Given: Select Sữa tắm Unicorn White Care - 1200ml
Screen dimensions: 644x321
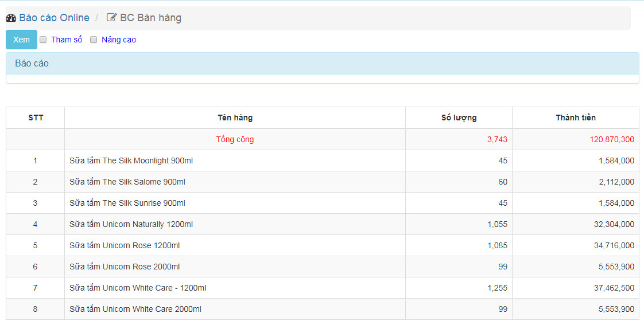Looking at the screenshot, I should 138,288.
